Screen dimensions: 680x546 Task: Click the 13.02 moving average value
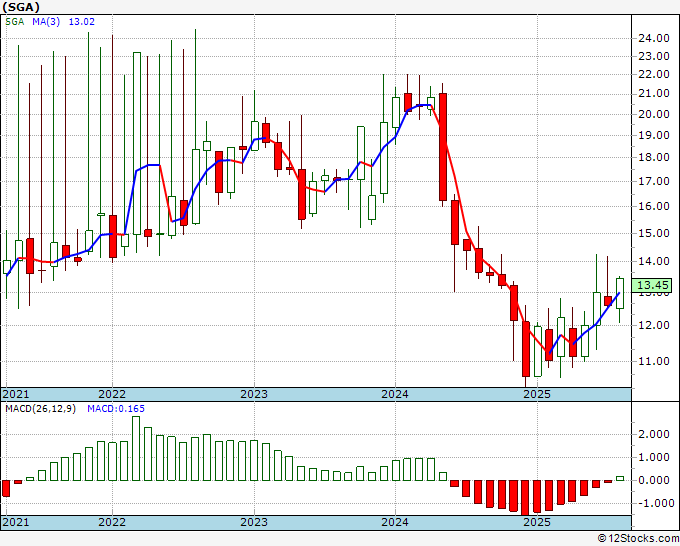(x=82, y=22)
